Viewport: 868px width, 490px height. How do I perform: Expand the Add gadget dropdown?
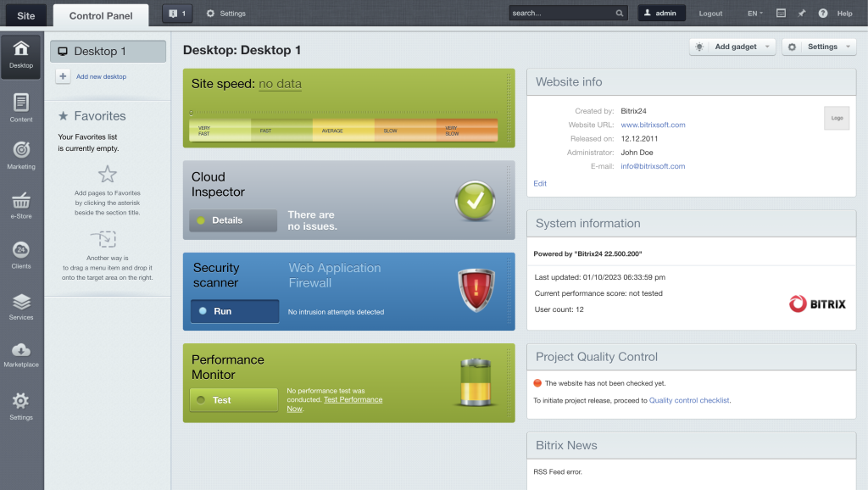(x=767, y=47)
